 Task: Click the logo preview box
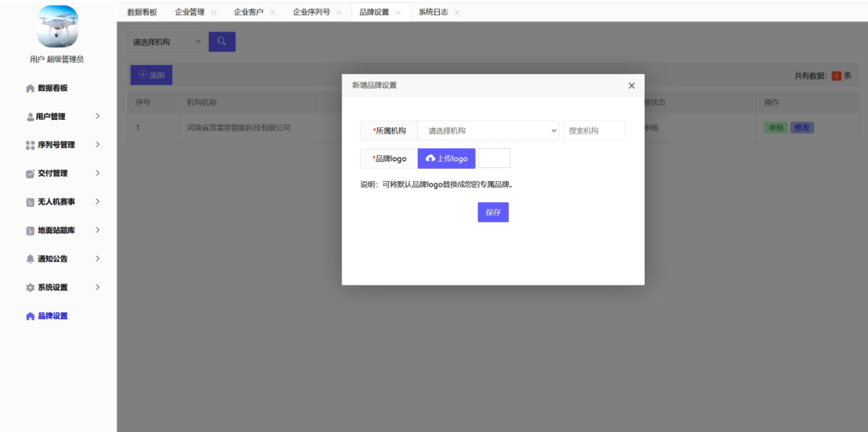point(494,158)
